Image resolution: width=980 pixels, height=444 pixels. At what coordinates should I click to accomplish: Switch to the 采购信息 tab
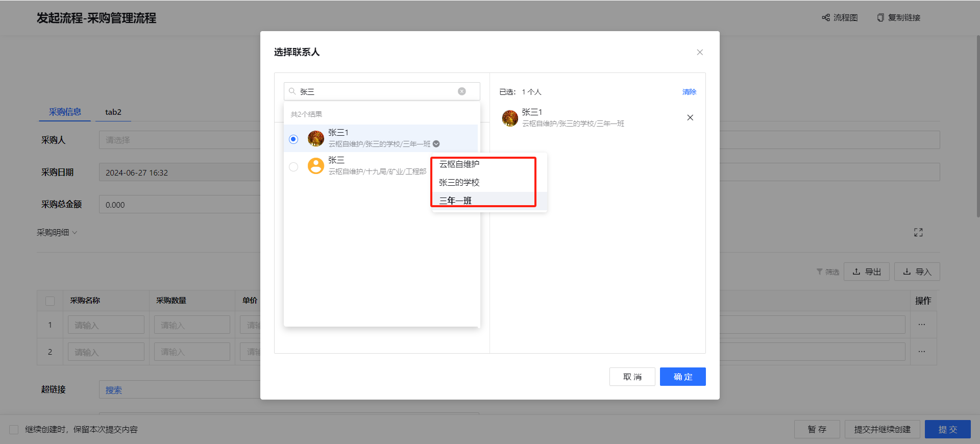(x=65, y=112)
